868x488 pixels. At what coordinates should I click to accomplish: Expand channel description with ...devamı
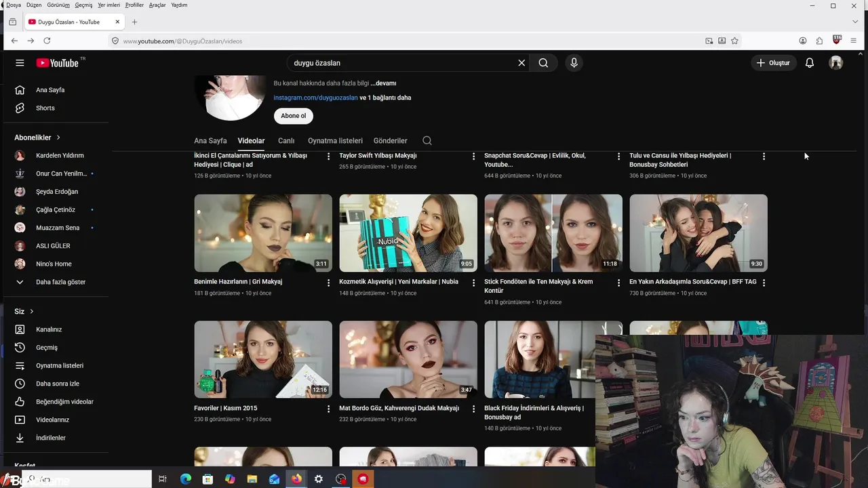383,83
